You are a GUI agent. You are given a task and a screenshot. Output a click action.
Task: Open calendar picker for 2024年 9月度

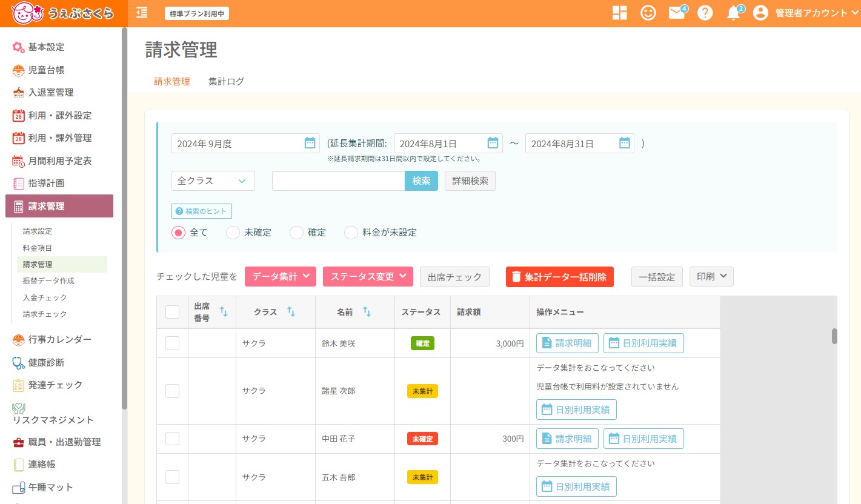[310, 143]
